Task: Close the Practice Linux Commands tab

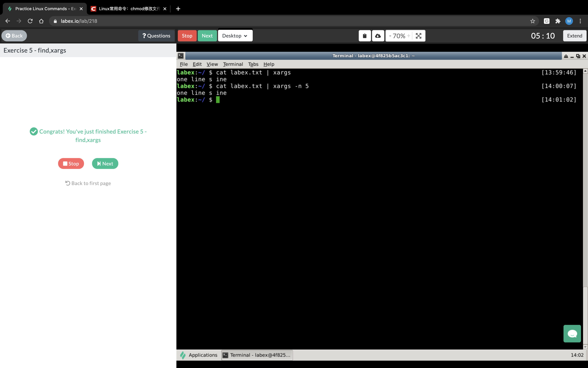Action: point(81,9)
